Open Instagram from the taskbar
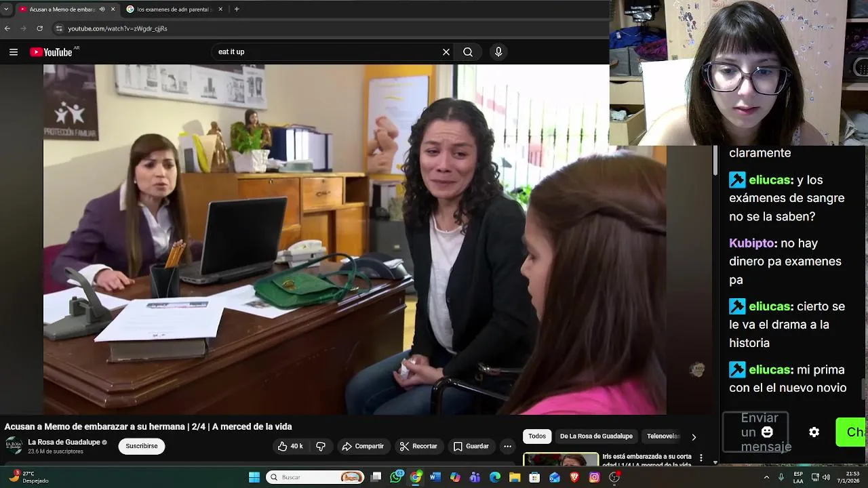Image resolution: width=868 pixels, height=488 pixels. point(595,477)
